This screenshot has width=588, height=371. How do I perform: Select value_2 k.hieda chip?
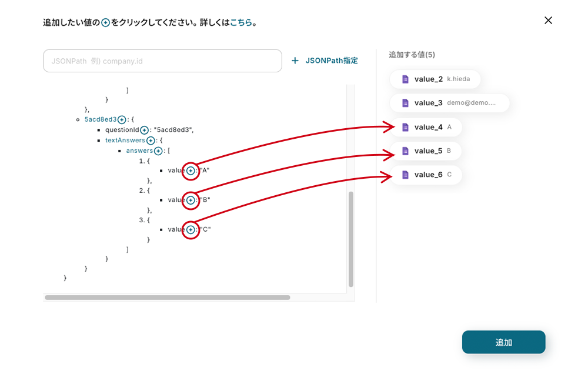pyautogui.click(x=435, y=79)
